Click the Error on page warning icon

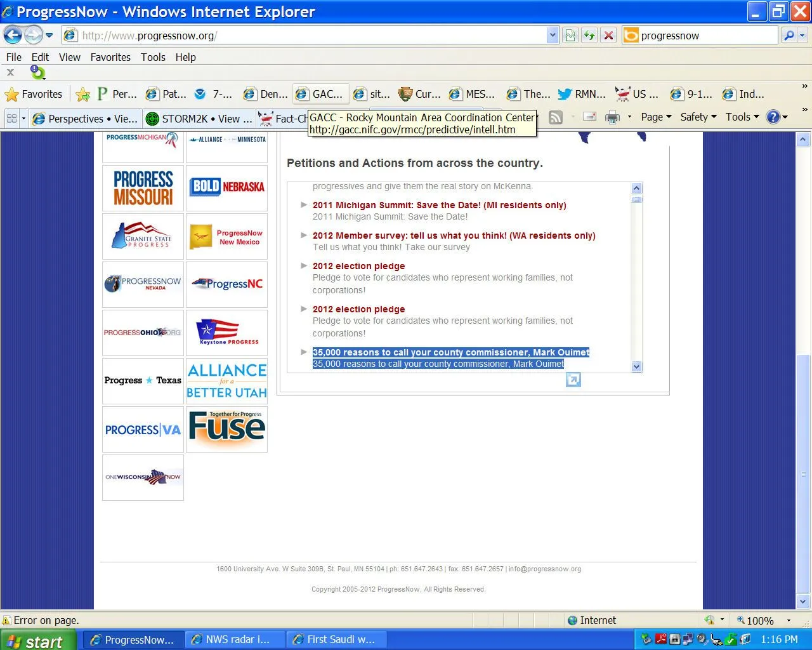(6, 621)
